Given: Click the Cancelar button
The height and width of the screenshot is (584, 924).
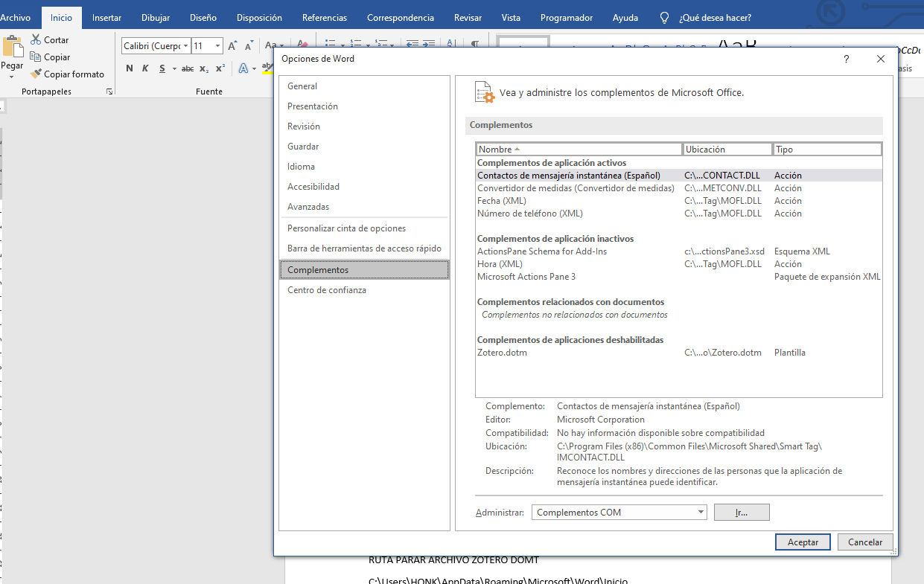Looking at the screenshot, I should (865, 542).
